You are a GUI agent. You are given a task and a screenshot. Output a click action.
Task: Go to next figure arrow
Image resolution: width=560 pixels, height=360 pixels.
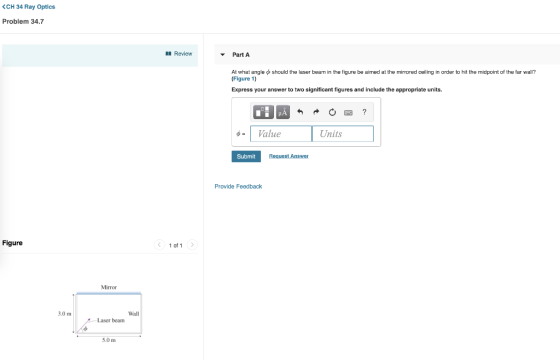[192, 245]
